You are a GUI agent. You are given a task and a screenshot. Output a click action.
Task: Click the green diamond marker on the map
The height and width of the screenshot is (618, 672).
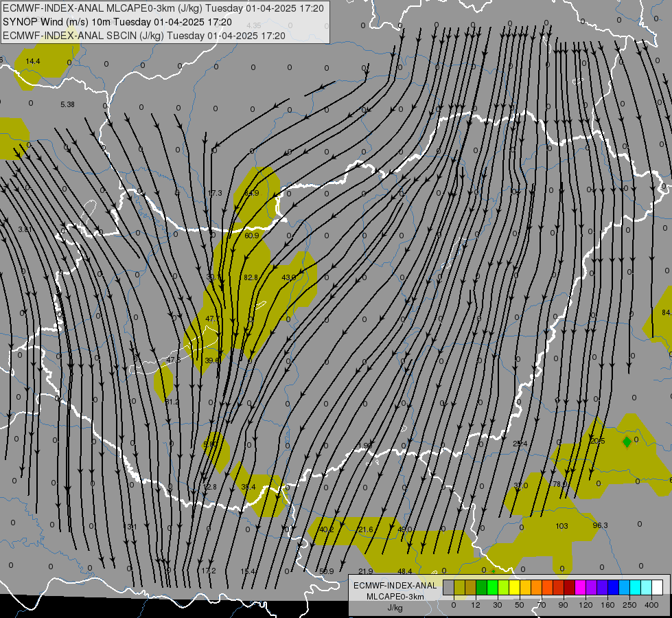click(x=627, y=442)
